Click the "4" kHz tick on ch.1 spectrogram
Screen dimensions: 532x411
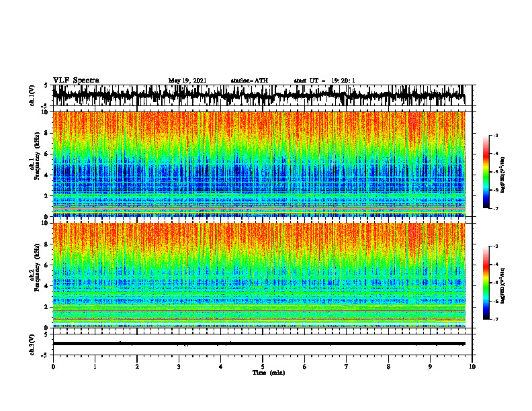(46, 175)
